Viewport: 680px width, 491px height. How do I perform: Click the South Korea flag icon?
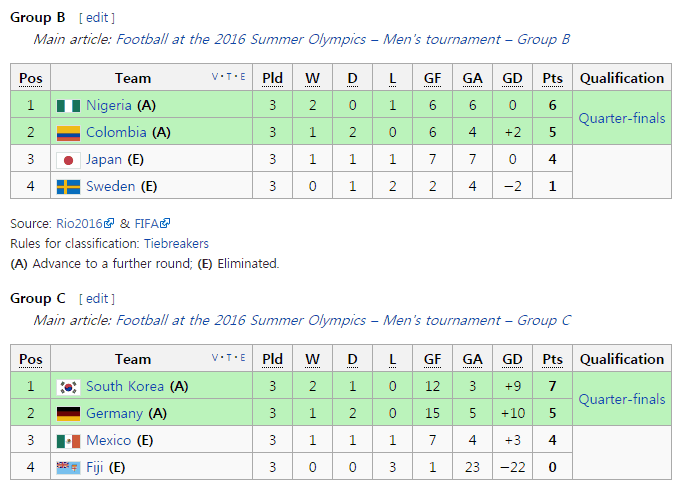tap(68, 386)
